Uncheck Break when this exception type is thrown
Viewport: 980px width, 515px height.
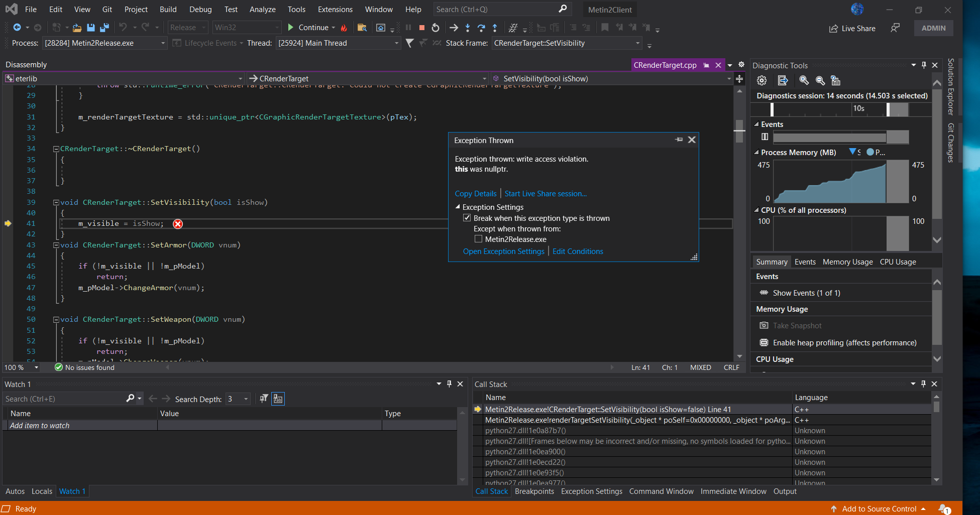tap(467, 218)
